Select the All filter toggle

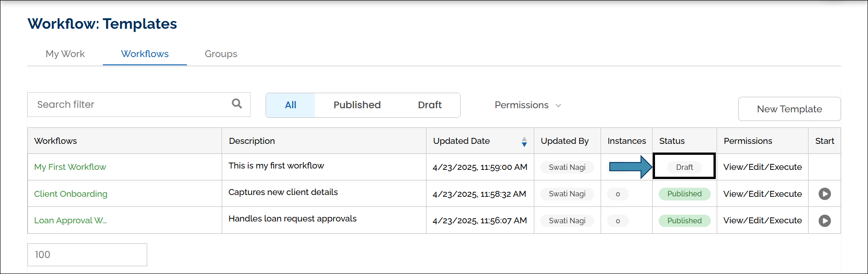(290, 105)
